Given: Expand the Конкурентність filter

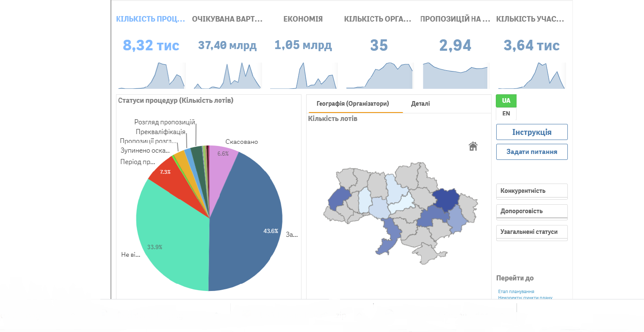Looking at the screenshot, I should click(x=532, y=191).
